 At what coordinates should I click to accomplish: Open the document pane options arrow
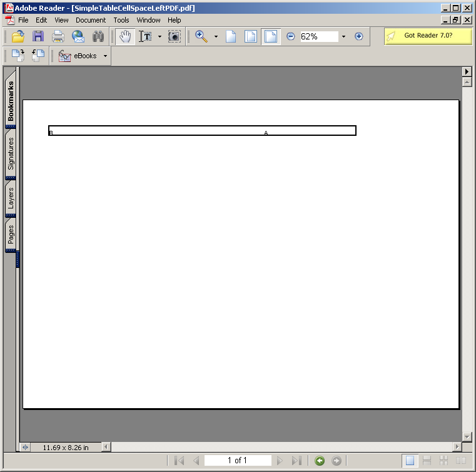click(x=467, y=72)
